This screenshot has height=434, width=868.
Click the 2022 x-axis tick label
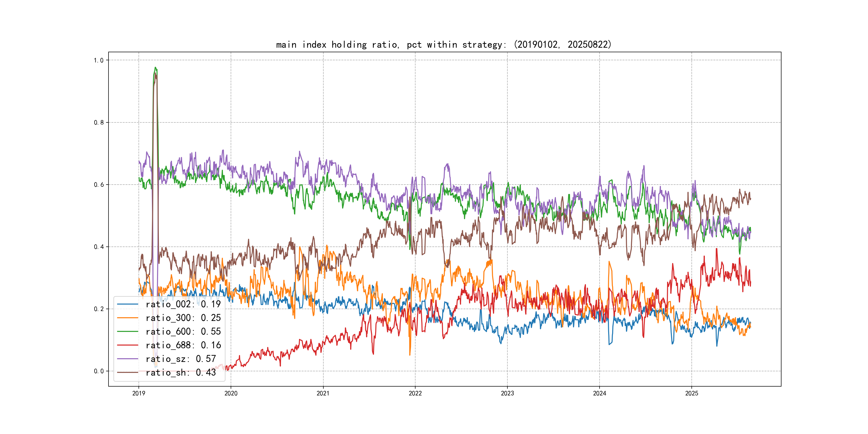(415, 393)
